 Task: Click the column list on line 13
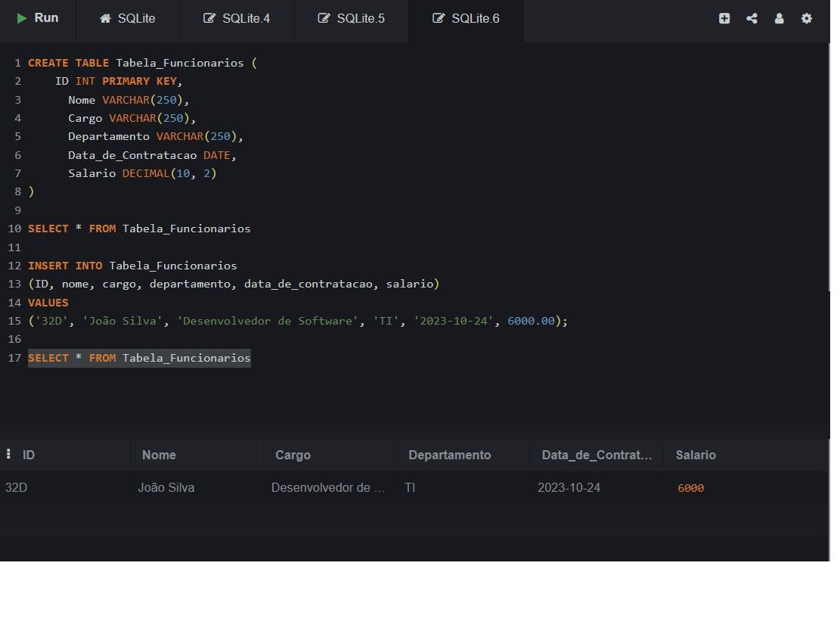coord(234,284)
